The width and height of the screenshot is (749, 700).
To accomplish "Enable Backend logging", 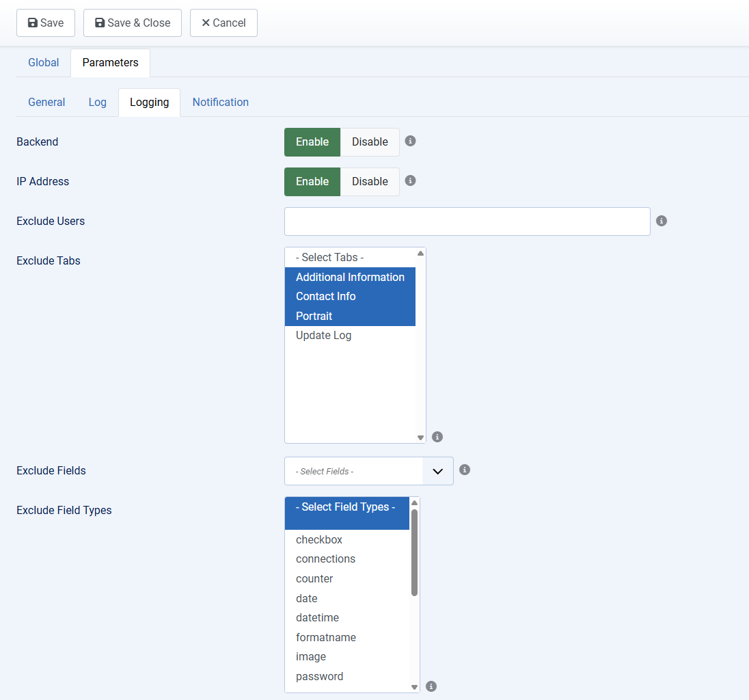I will tap(312, 142).
